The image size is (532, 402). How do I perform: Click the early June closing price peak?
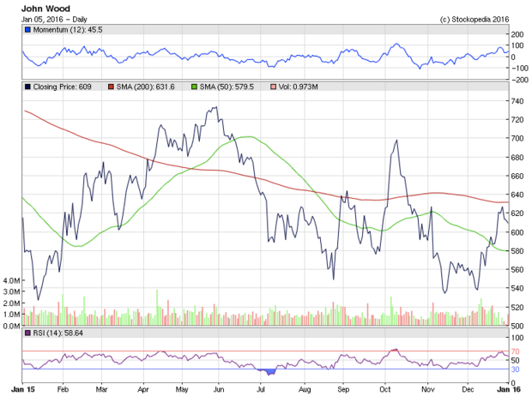point(215,108)
